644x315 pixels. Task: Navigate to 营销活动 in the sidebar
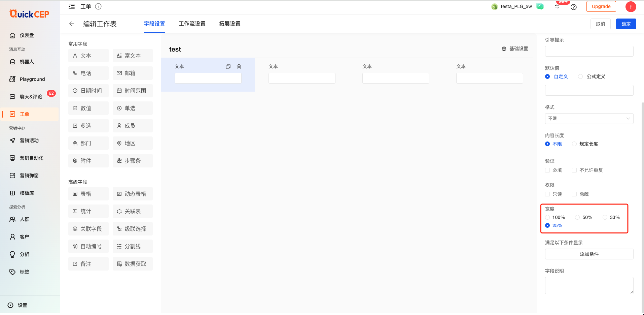coord(30,140)
